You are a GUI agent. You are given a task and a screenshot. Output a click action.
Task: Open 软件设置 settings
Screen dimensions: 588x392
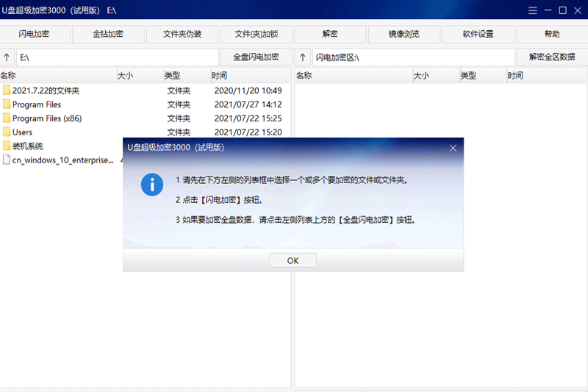coord(478,35)
